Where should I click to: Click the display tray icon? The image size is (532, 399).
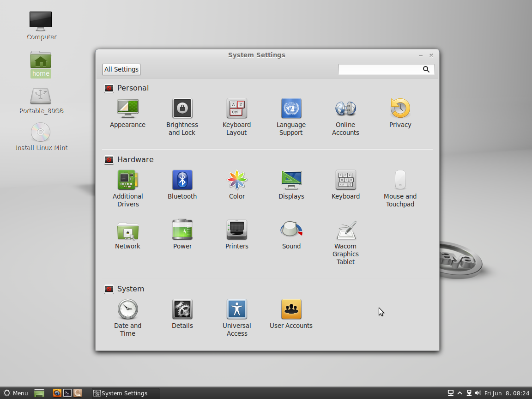click(451, 393)
